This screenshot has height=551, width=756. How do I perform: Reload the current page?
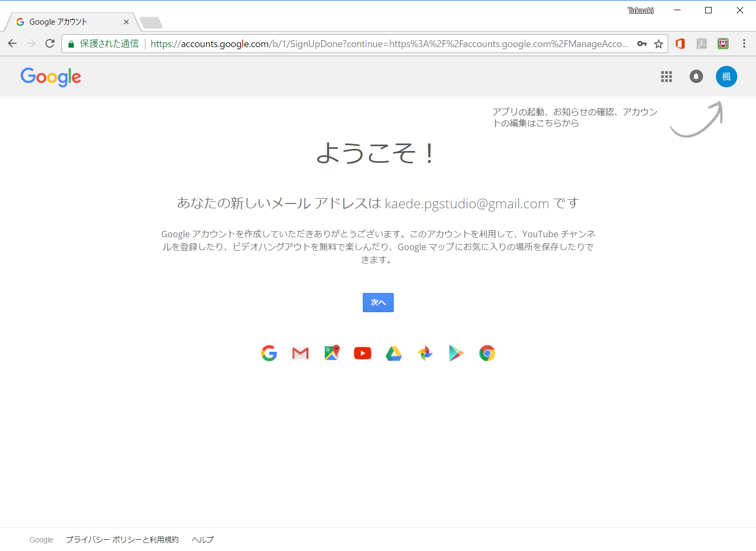[x=50, y=43]
